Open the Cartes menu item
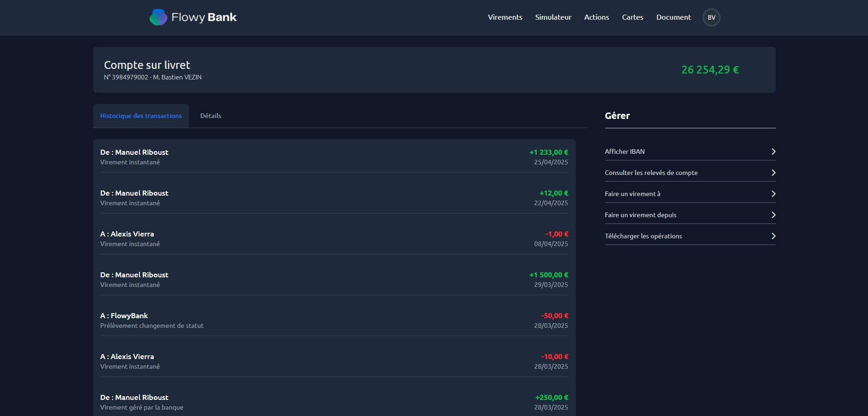Image resolution: width=868 pixels, height=416 pixels. (x=632, y=17)
